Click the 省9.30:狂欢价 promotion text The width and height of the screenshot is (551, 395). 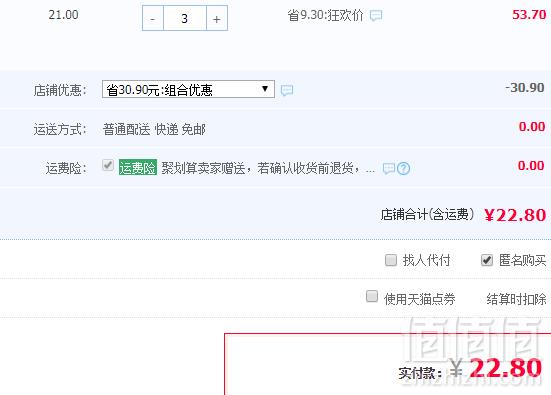coord(325,15)
